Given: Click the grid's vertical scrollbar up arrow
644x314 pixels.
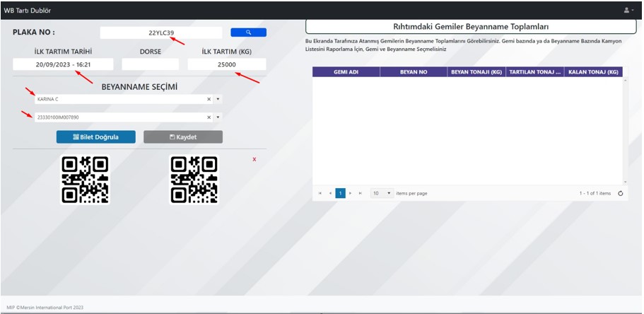Looking at the screenshot, I should [x=626, y=80].
